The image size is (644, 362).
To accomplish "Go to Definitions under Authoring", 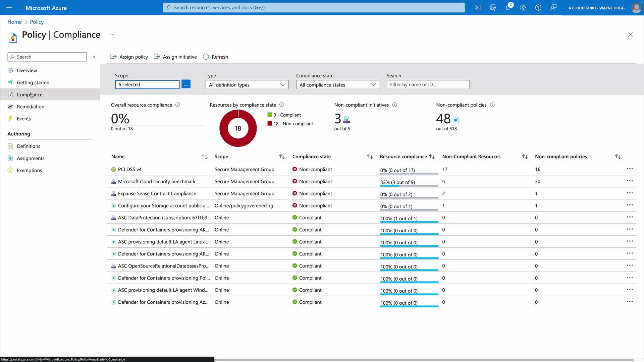I will tap(29, 146).
